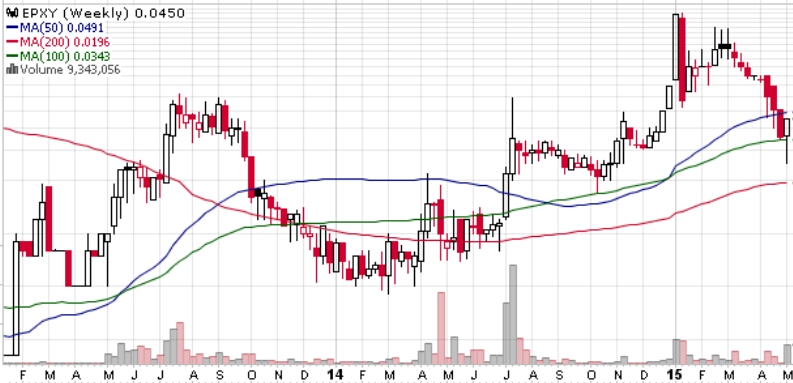Click the candlestick icon beside EPXY
The width and height of the screenshot is (793, 383).
click(x=13, y=13)
